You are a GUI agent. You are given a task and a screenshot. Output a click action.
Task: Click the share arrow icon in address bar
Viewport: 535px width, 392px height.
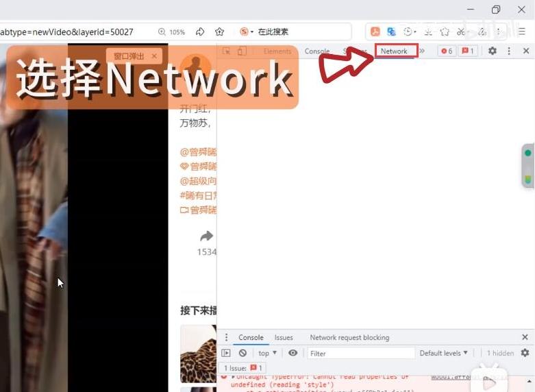(200, 32)
